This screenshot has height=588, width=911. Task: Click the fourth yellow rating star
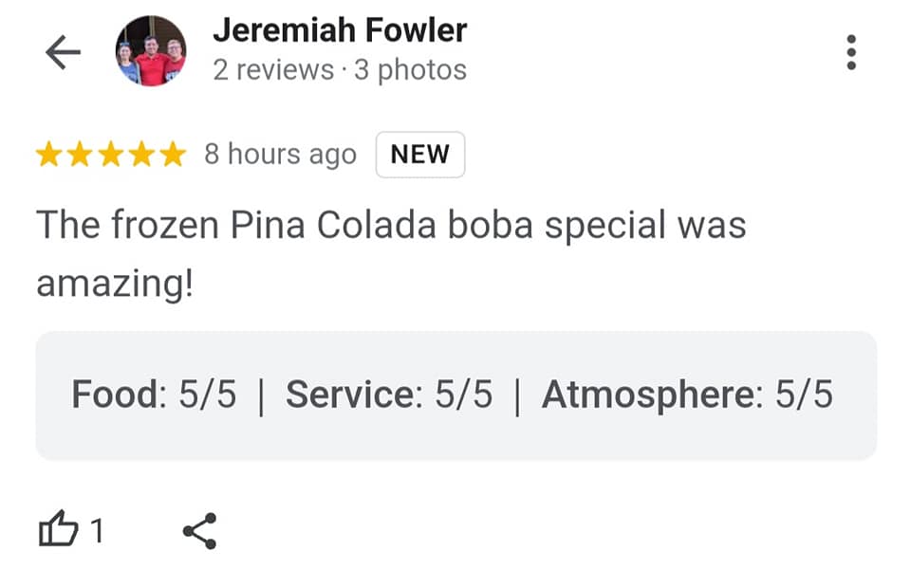click(141, 155)
